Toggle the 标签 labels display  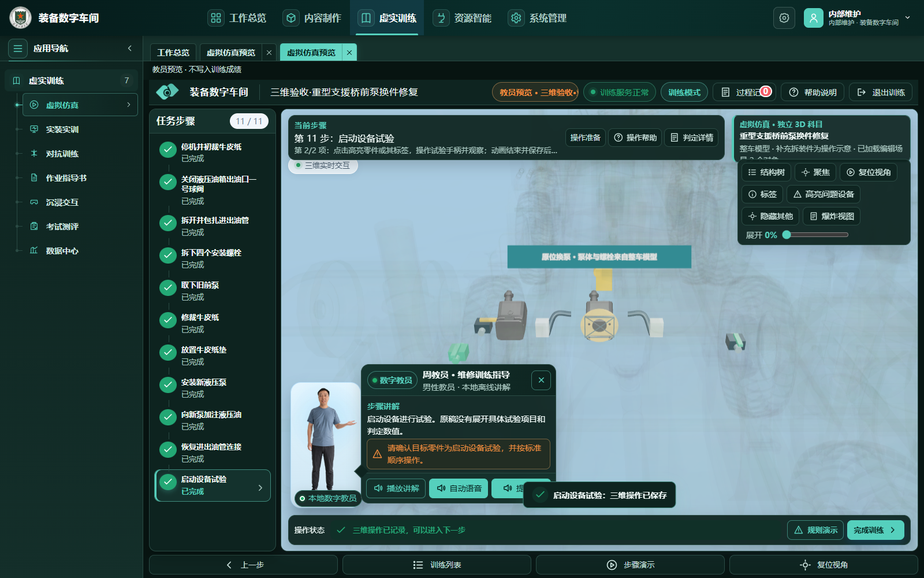tap(762, 194)
